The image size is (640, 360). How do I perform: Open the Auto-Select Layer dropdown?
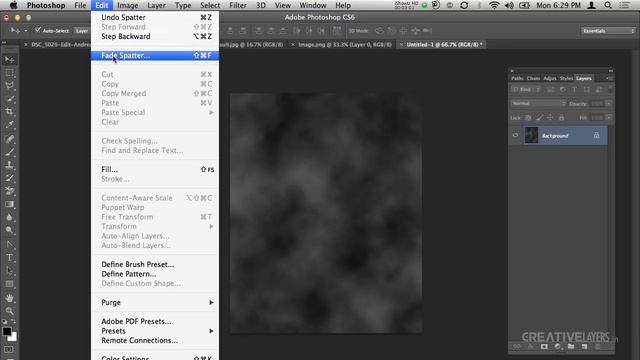pyautogui.click(x=82, y=31)
